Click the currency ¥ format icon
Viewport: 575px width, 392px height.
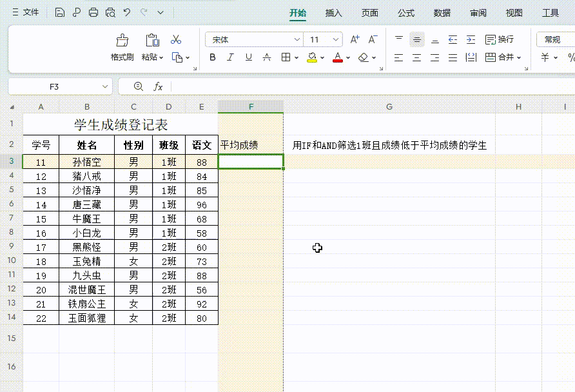pyautogui.click(x=545, y=57)
